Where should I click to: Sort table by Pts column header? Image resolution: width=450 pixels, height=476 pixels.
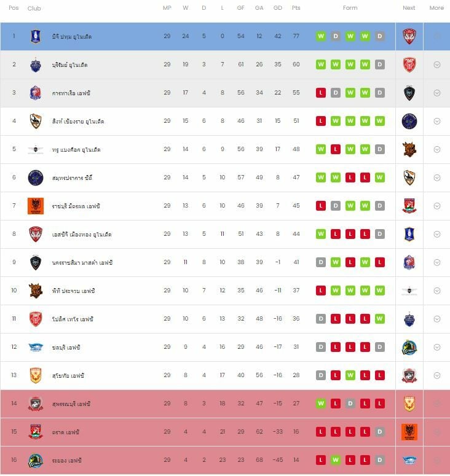(296, 8)
